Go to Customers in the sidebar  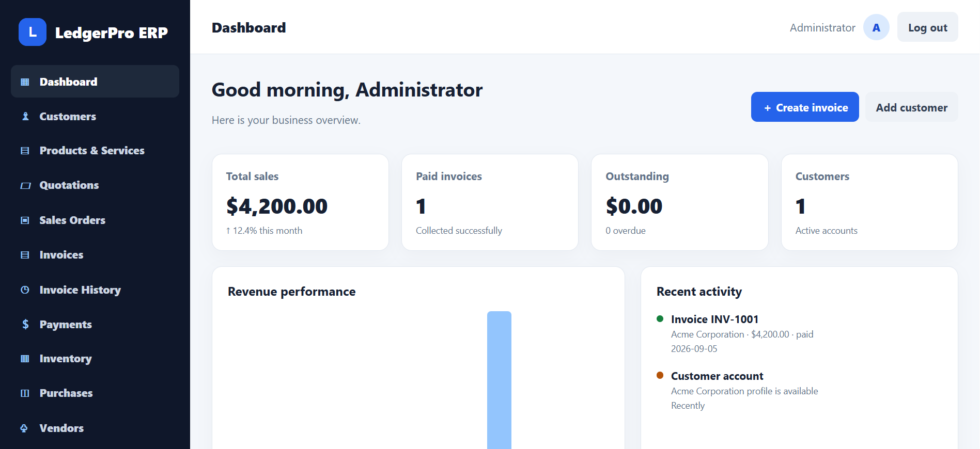95,117
